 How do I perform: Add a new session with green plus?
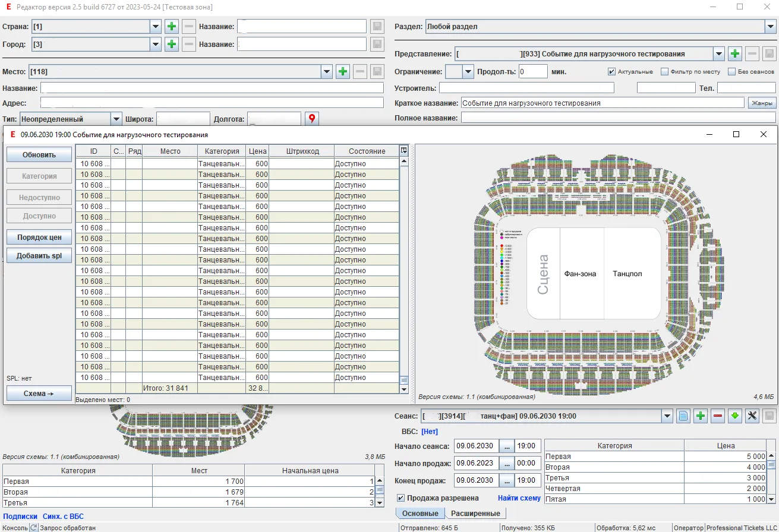(701, 416)
